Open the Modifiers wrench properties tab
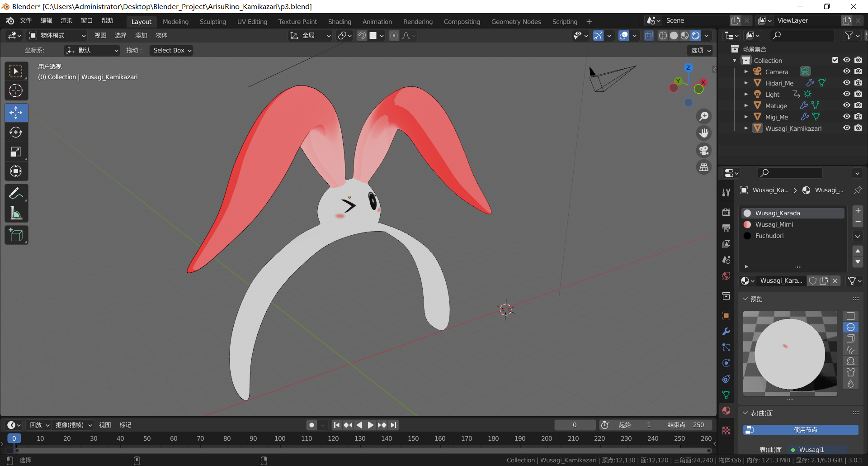 point(726,332)
